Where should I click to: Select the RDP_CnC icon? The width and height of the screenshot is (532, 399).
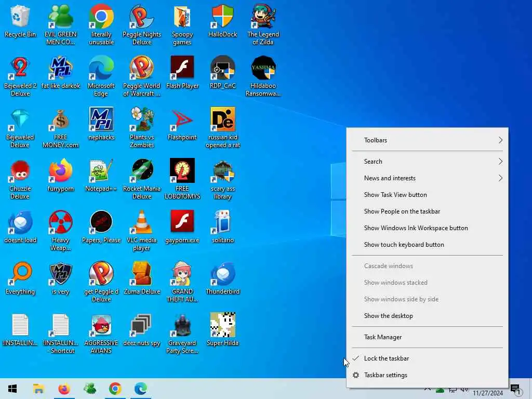tap(222, 73)
